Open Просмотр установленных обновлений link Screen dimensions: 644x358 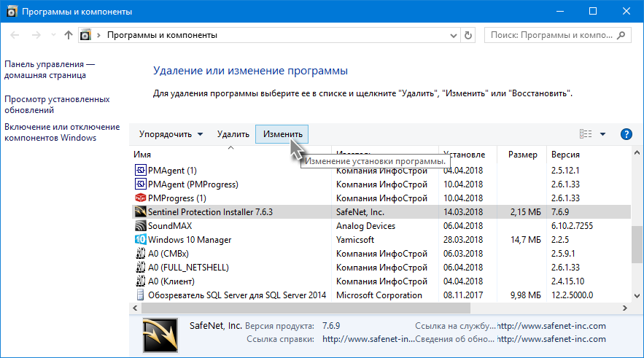(57, 105)
